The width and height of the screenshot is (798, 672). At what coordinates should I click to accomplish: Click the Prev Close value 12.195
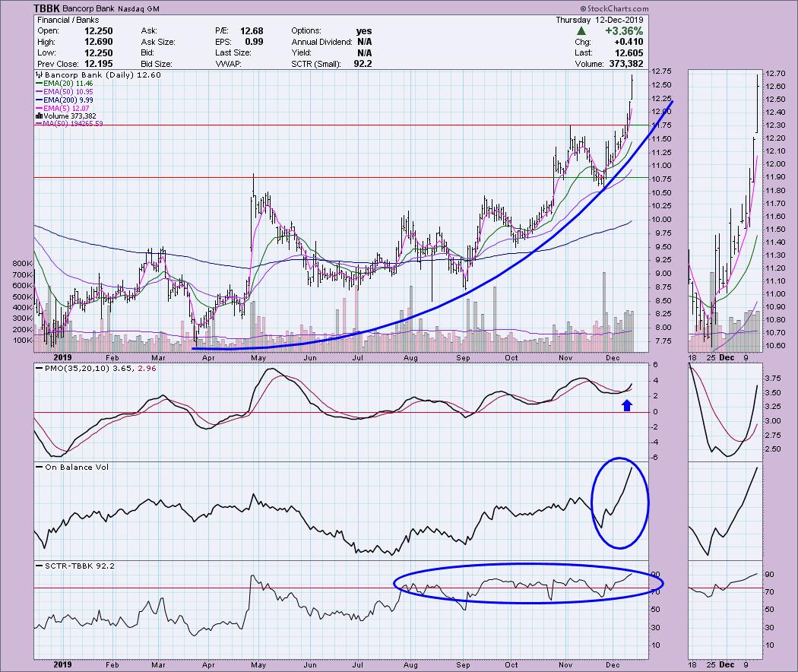98,64
